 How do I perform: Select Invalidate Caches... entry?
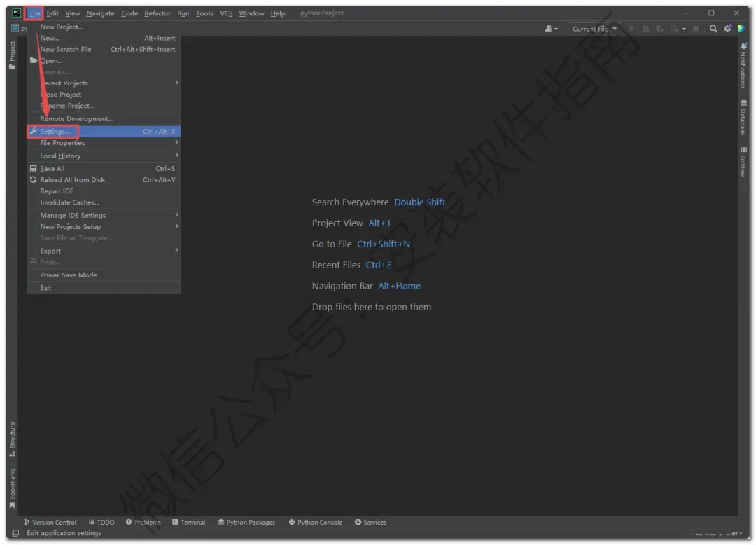(104, 202)
